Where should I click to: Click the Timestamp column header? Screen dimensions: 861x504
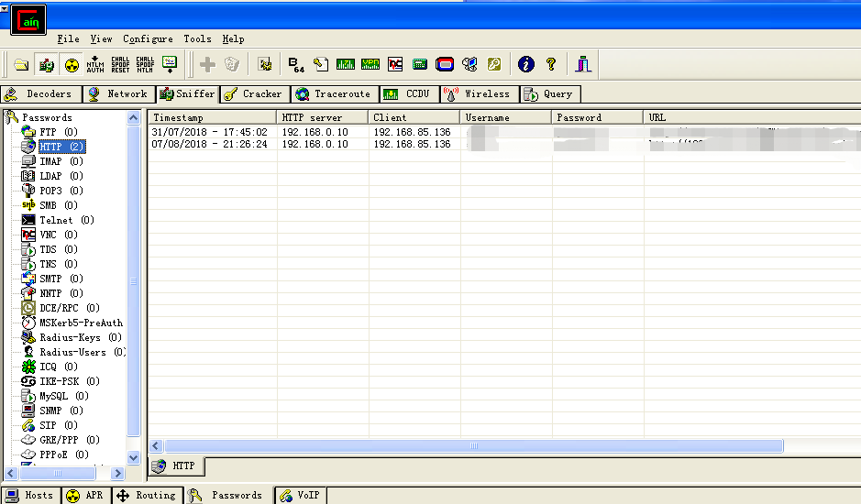213,117
